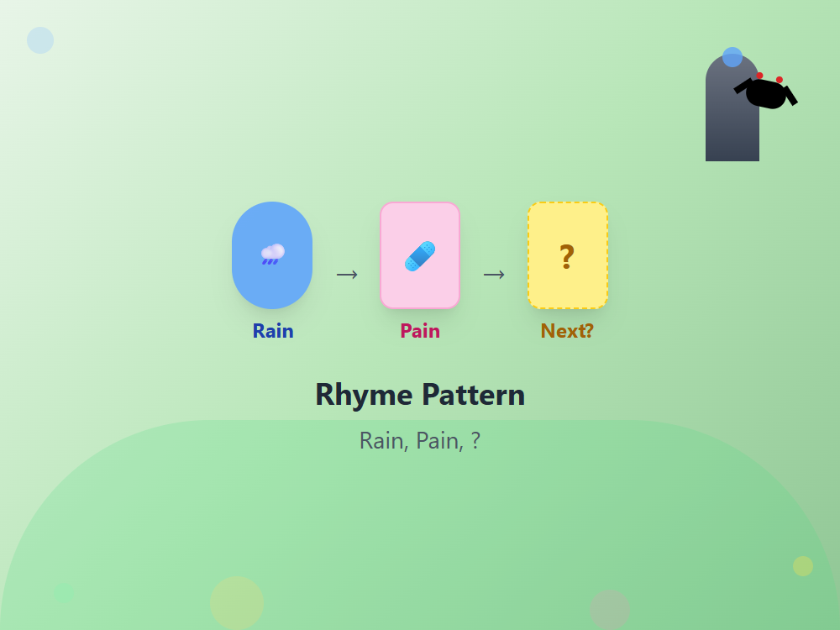Click the pink Pain card

[420, 290]
